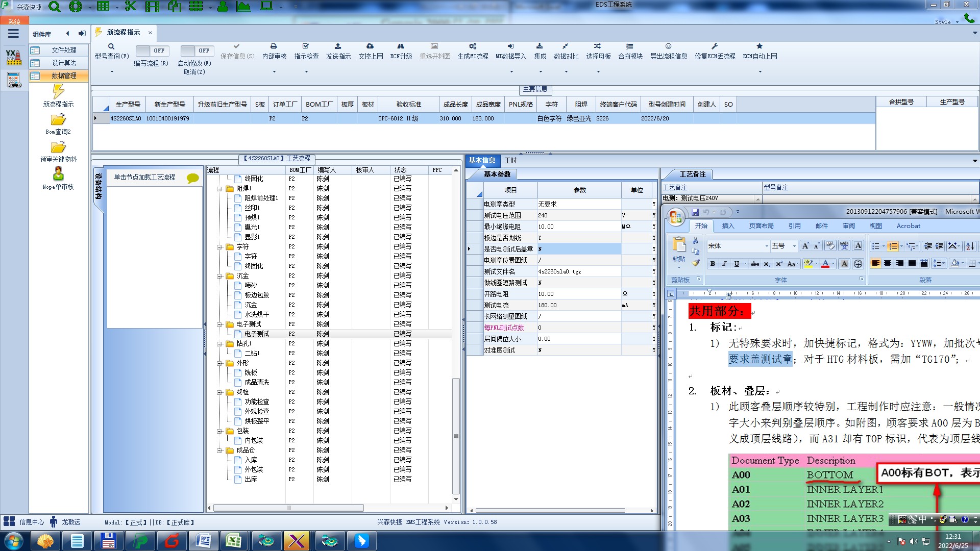Click the ECN升级 icon
The image size is (980, 551).
(x=401, y=46)
